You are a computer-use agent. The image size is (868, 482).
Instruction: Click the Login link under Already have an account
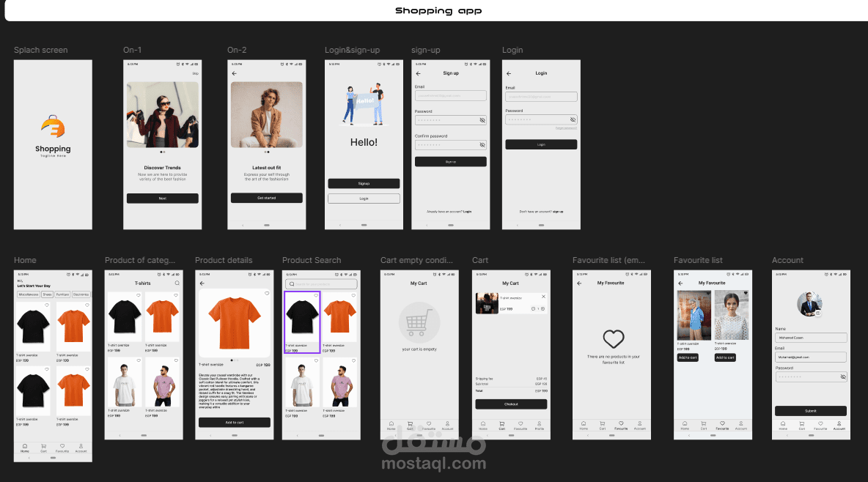click(467, 212)
